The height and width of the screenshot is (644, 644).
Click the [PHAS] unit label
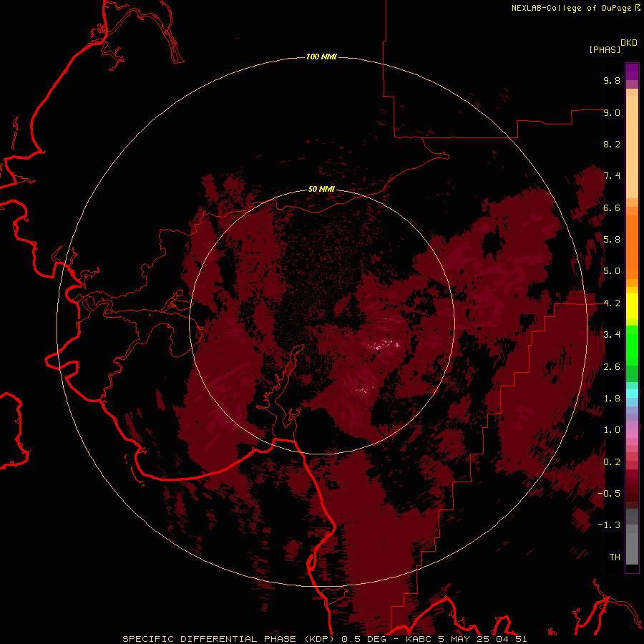(605, 49)
